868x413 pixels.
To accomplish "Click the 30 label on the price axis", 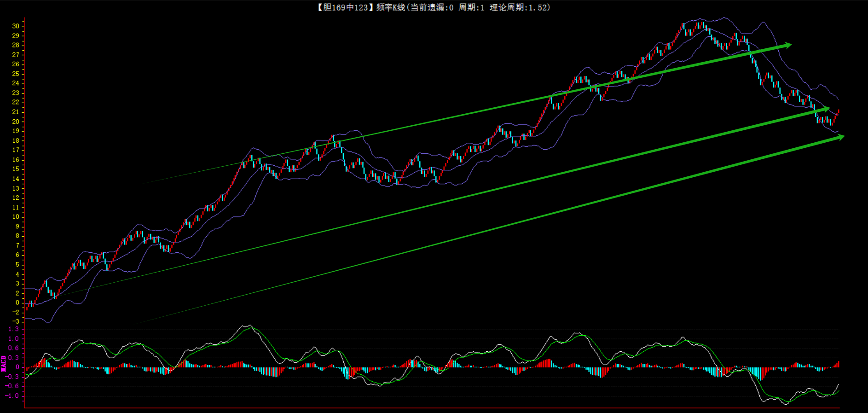I will coord(16,26).
